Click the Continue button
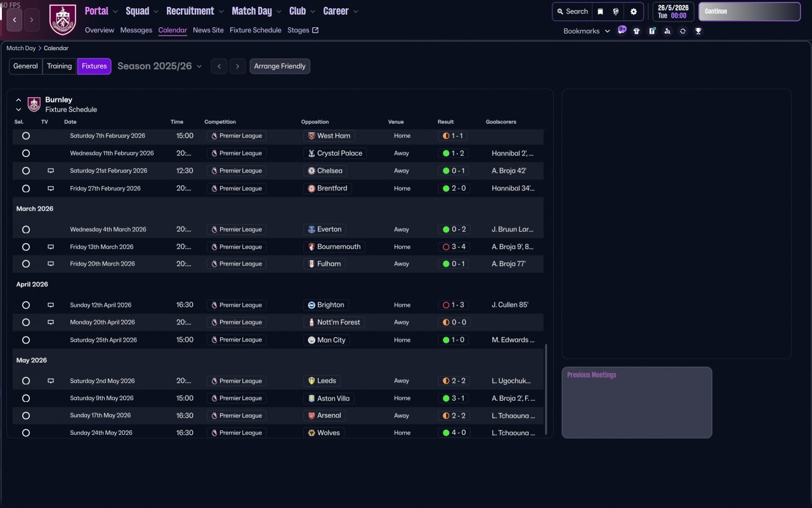Screen dimensions: 812x508 click(749, 11)
